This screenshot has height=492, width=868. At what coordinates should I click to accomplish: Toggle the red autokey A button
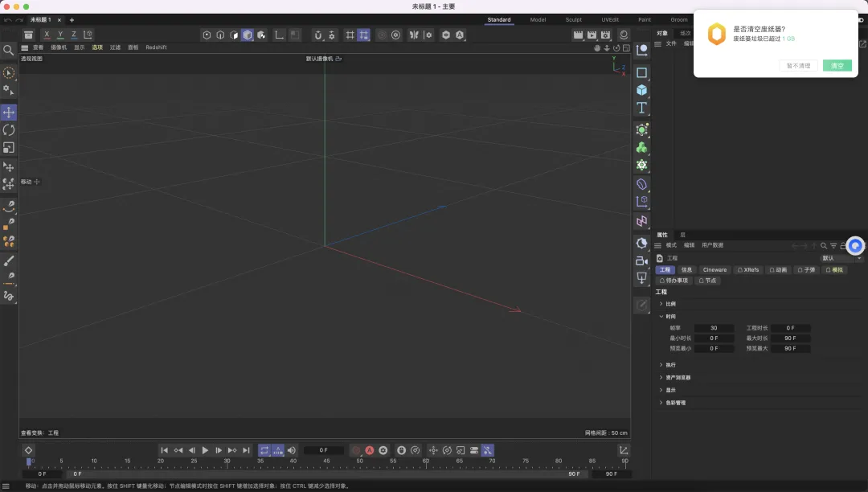coord(369,450)
